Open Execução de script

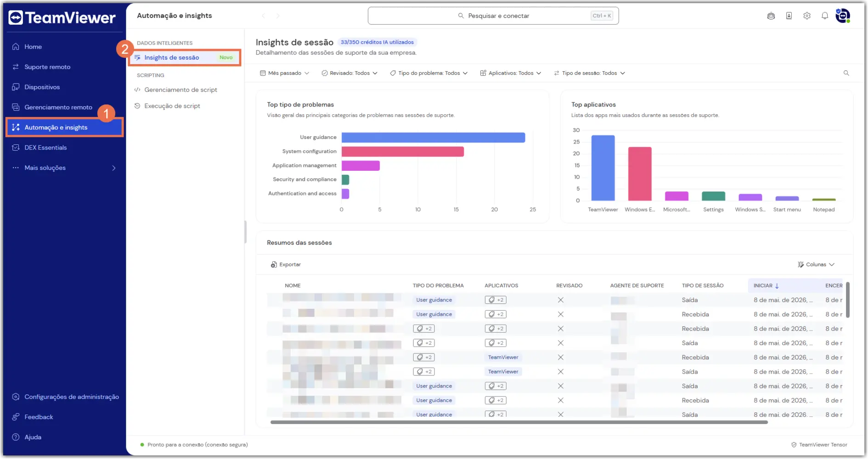pyautogui.click(x=172, y=106)
